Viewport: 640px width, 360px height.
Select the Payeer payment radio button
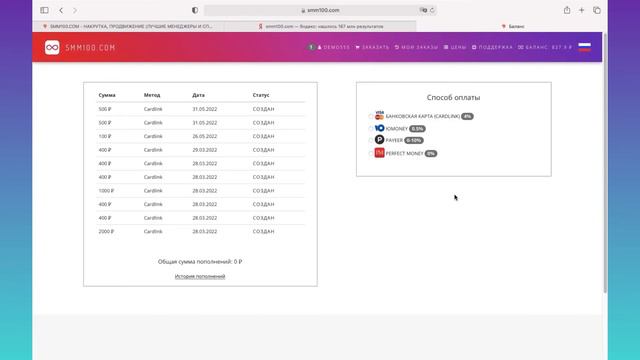point(371,140)
